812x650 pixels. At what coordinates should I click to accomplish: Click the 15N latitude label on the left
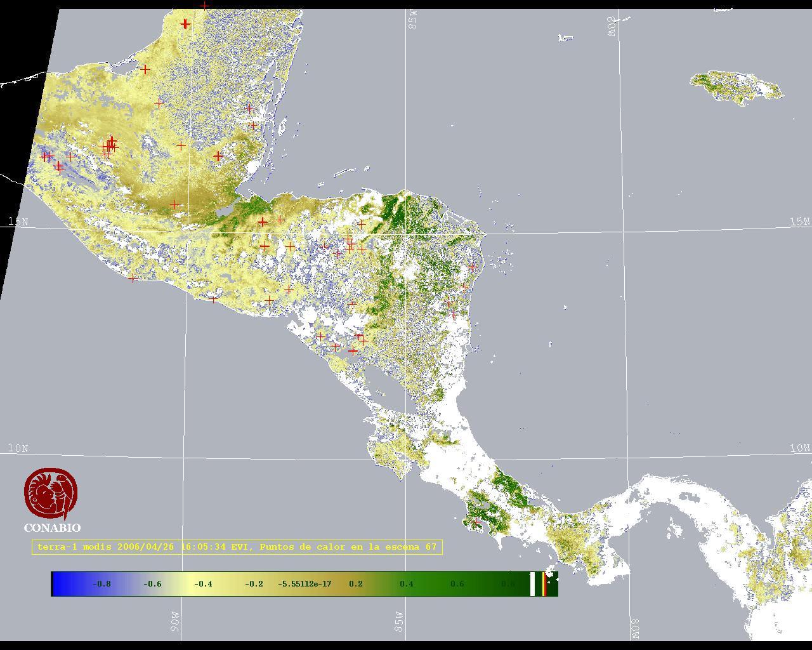18,222
